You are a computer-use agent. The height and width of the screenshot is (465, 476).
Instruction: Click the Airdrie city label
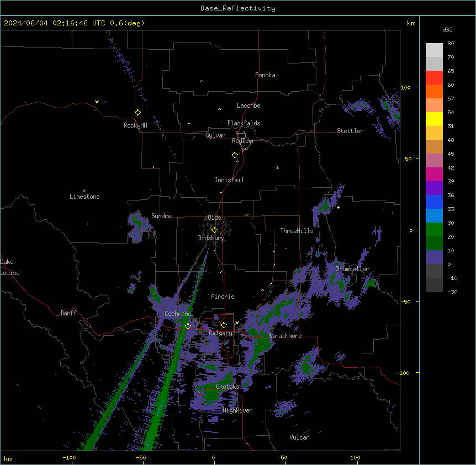click(223, 297)
